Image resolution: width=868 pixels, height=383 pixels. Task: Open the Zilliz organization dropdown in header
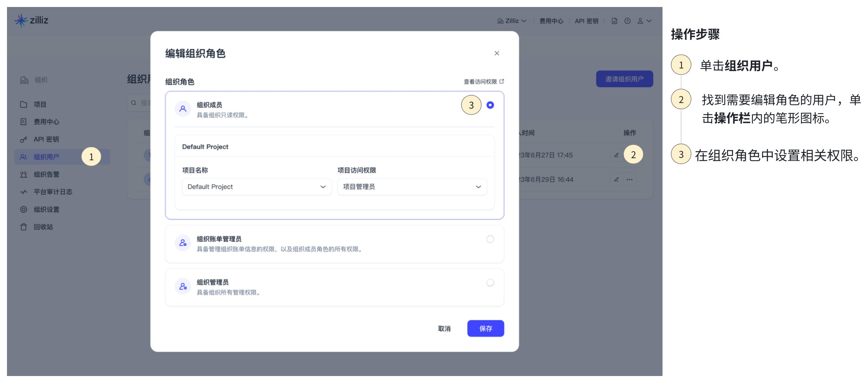pyautogui.click(x=512, y=21)
